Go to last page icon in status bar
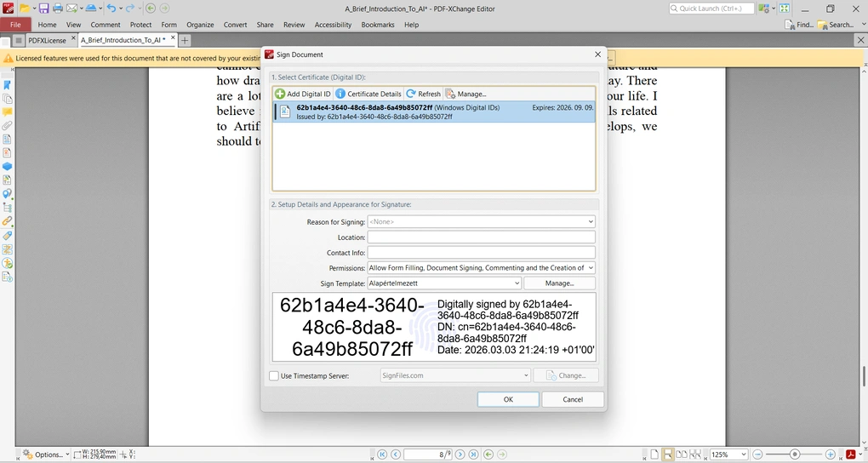Viewport: 868px width, 463px height. (473, 454)
